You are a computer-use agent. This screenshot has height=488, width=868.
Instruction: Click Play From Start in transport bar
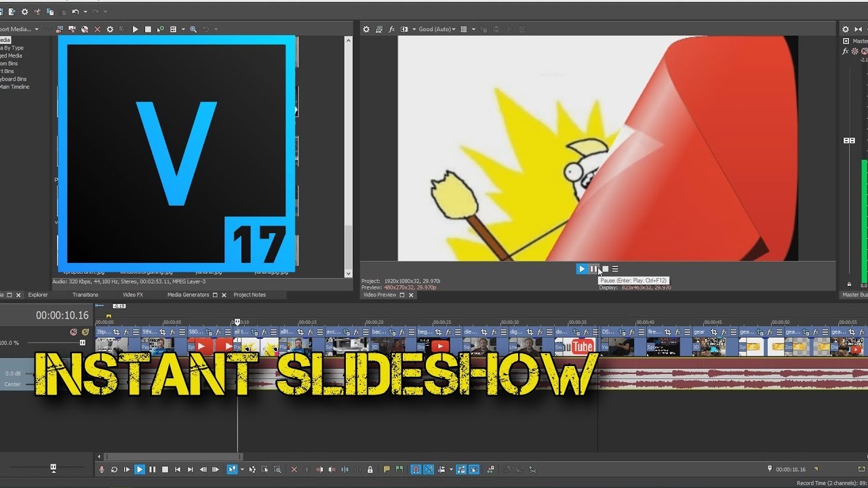point(127,469)
